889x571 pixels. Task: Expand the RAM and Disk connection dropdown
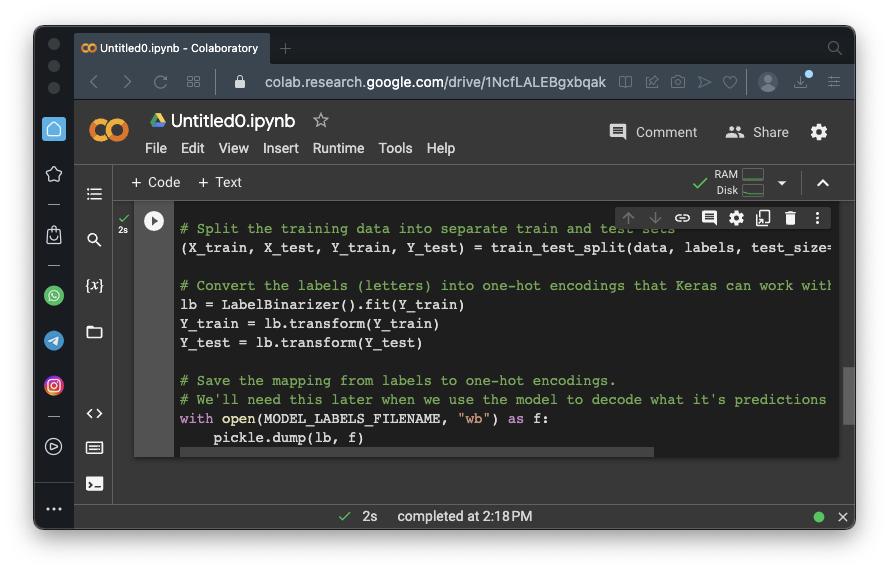pos(782,183)
